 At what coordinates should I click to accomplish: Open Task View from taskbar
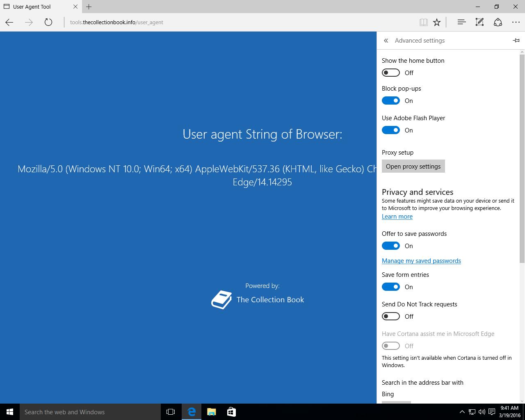click(171, 412)
